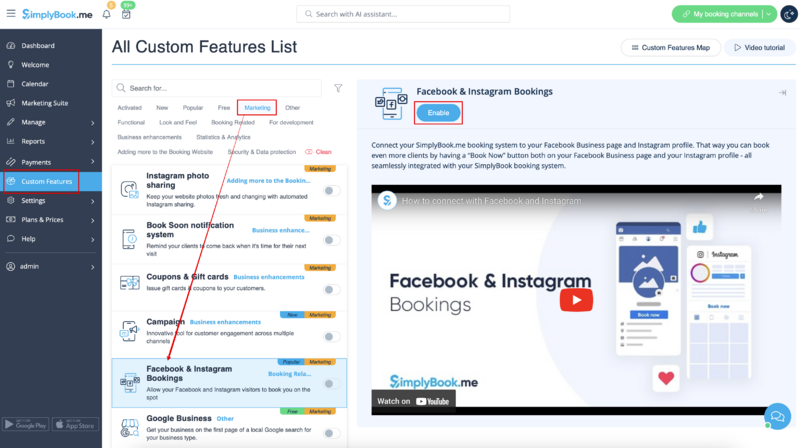Click the Campaign megaphone icon
Screen dimensions: 800x448
coord(129,331)
